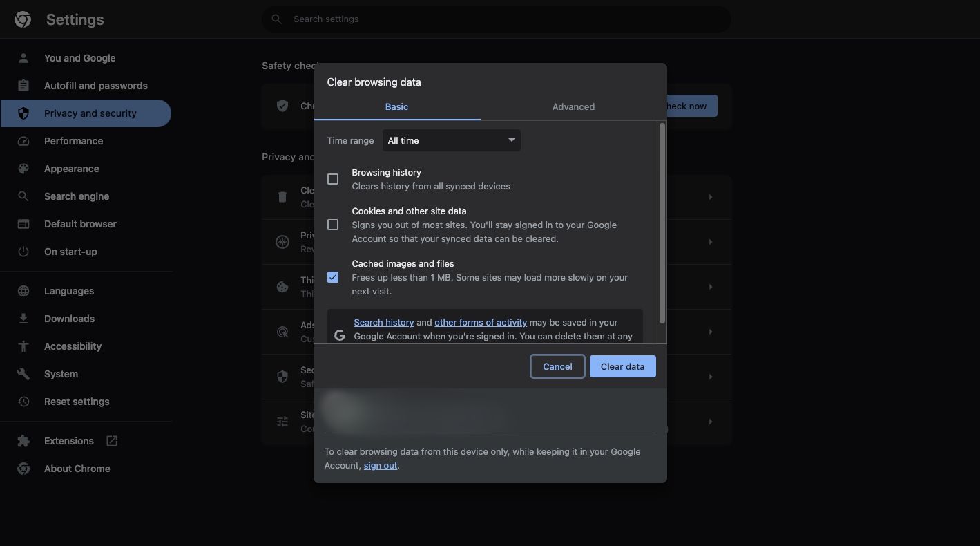The image size is (980, 546).
Task: Click the Downloads arrow icon in sidebar
Action: click(23, 319)
